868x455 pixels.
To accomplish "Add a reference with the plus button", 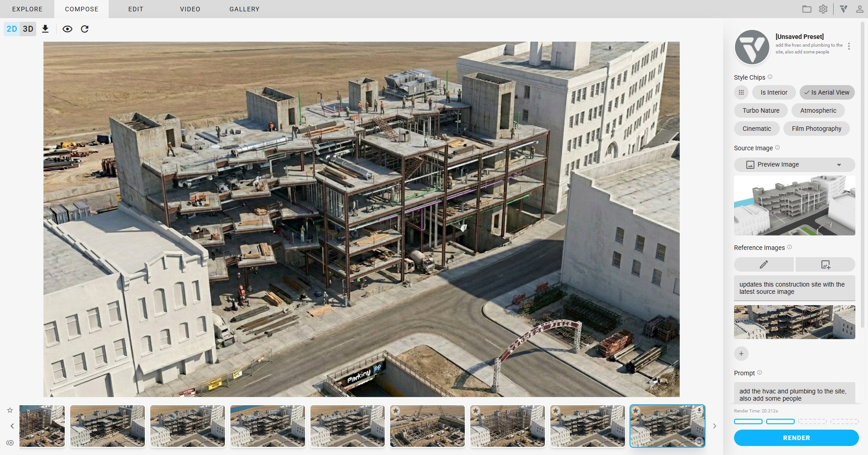I will coord(741,354).
